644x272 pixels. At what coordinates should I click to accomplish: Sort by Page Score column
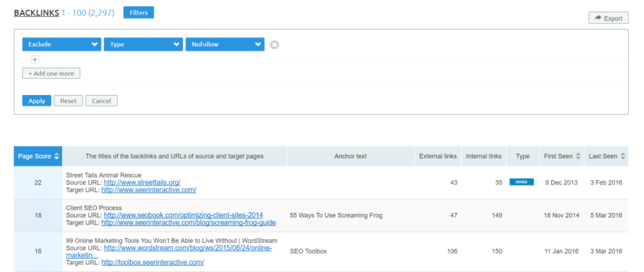pos(38,156)
